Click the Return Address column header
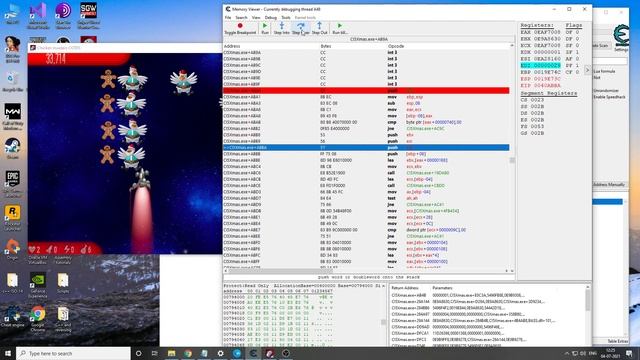This screenshot has width=640, height=360. [406, 288]
